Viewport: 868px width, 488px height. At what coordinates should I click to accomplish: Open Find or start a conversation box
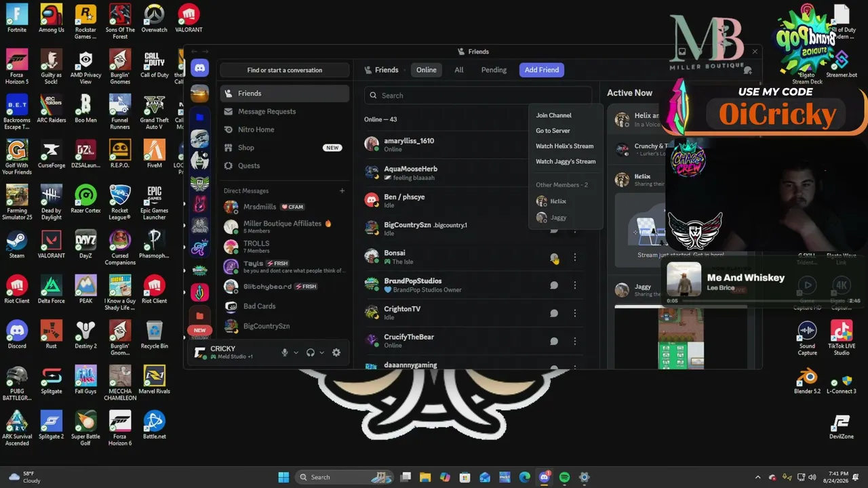285,70
